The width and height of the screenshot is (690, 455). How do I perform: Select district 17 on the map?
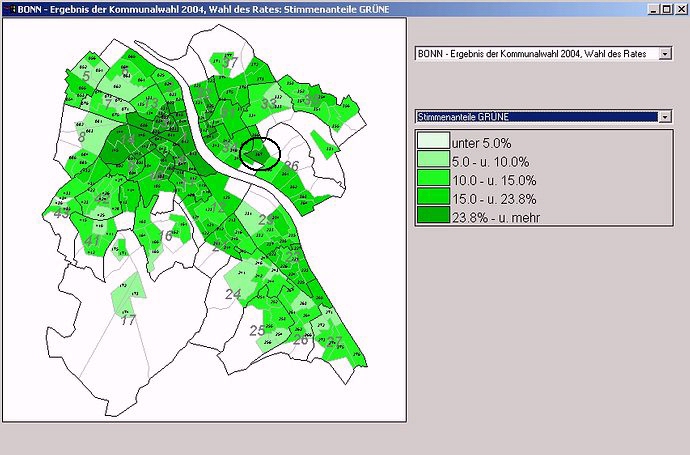coord(128,320)
